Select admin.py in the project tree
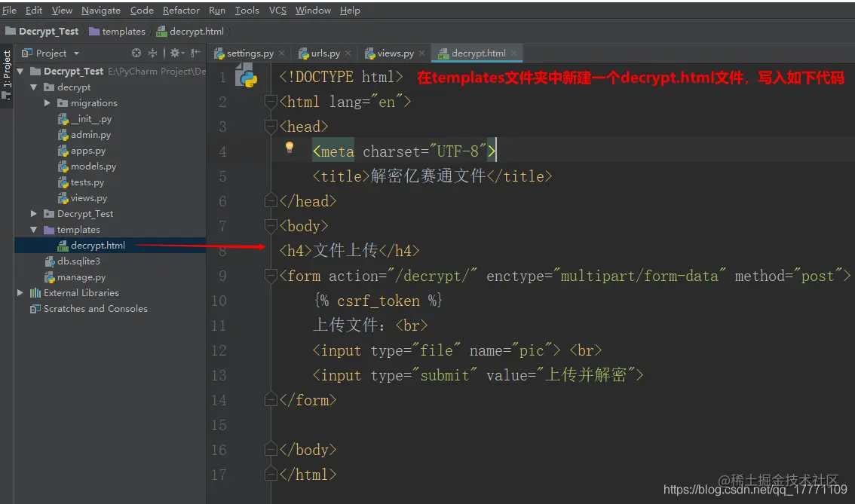The width and height of the screenshot is (855, 504). (x=90, y=135)
